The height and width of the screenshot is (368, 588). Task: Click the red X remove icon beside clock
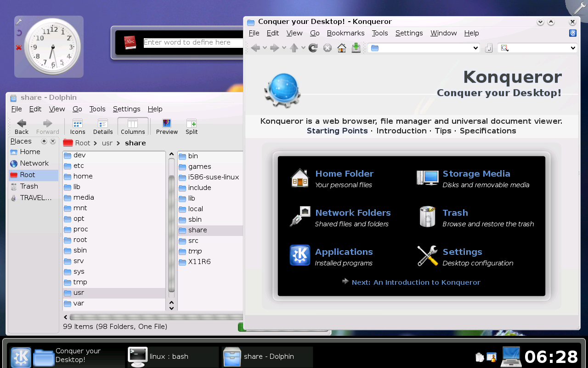click(19, 47)
